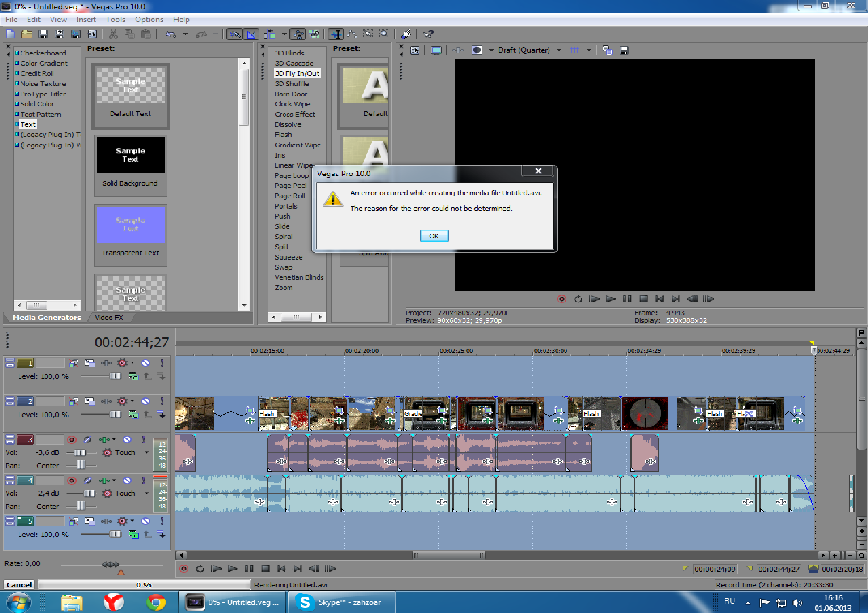The image size is (868, 613).
Task: Click track 4 Pan slider
Action: point(81,506)
